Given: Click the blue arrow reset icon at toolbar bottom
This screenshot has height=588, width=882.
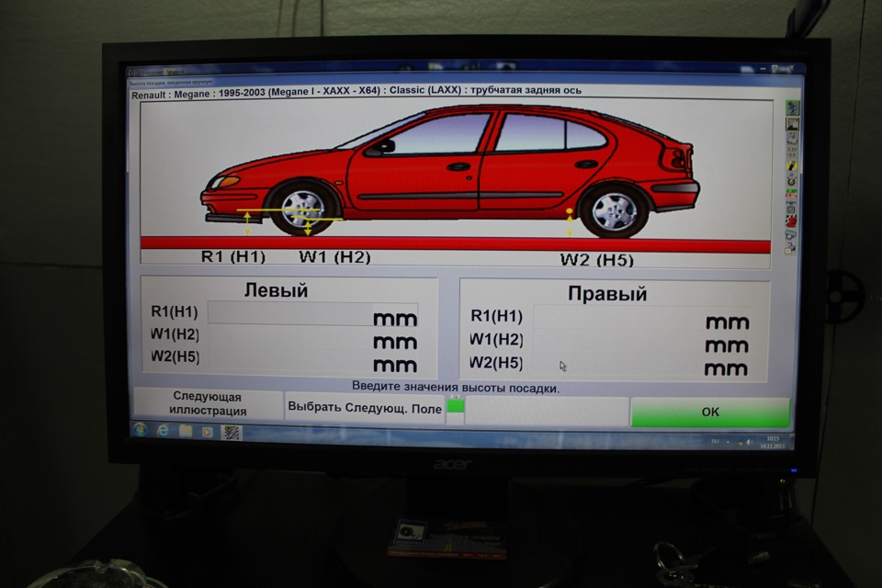Looking at the screenshot, I should [790, 247].
